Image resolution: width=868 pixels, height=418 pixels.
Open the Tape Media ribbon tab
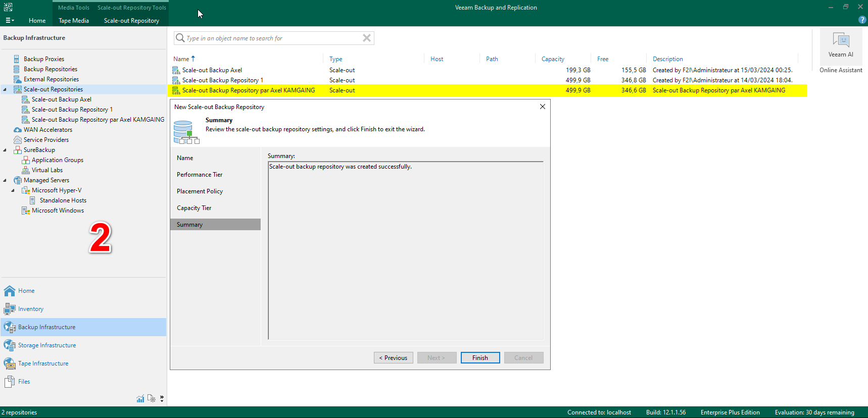[74, 21]
